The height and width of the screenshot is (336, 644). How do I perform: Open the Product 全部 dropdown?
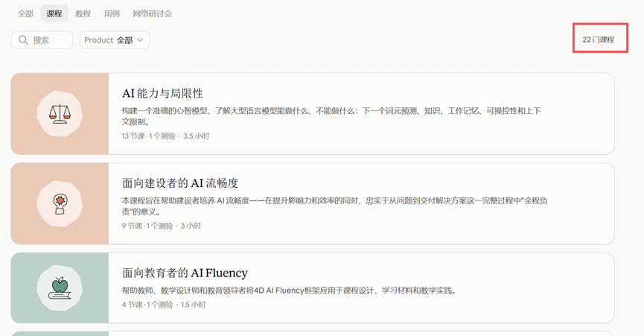click(115, 39)
